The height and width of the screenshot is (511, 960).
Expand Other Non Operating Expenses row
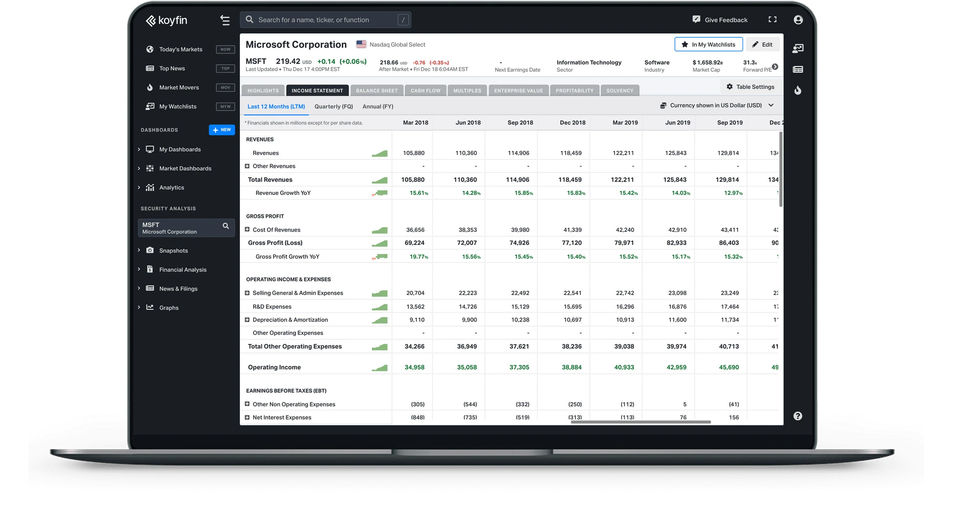247,404
